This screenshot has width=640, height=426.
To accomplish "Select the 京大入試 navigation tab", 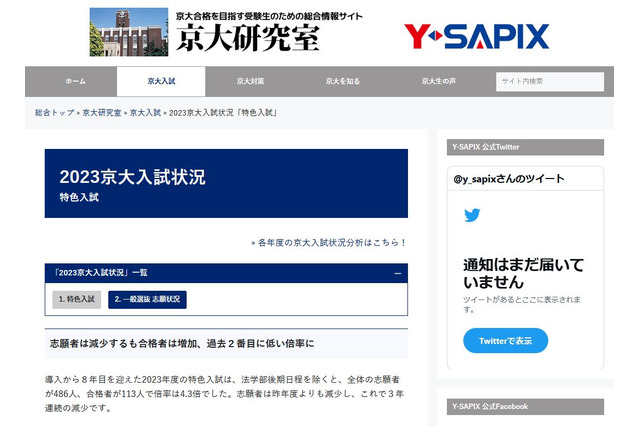I will [160, 81].
